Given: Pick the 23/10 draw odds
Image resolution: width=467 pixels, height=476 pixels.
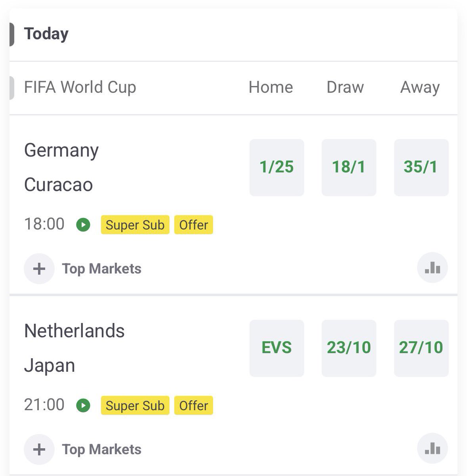Looking at the screenshot, I should pos(349,348).
